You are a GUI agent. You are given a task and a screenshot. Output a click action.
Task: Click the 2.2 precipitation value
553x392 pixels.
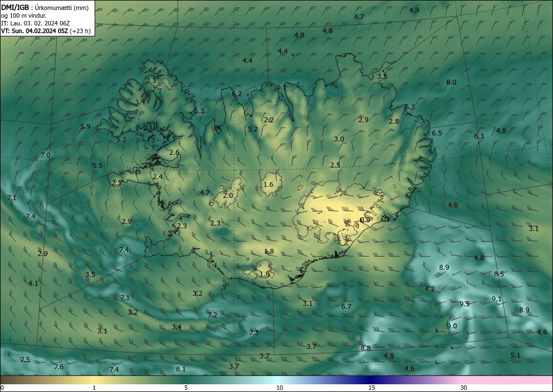click(x=269, y=120)
